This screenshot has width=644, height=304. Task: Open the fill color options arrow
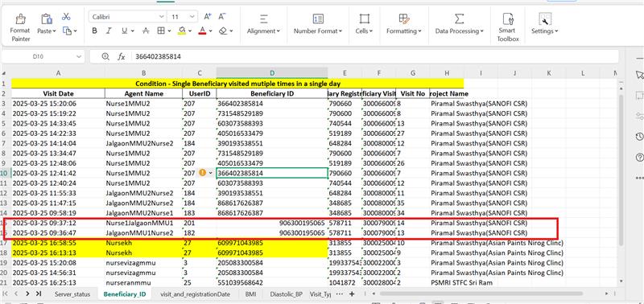[x=191, y=31]
